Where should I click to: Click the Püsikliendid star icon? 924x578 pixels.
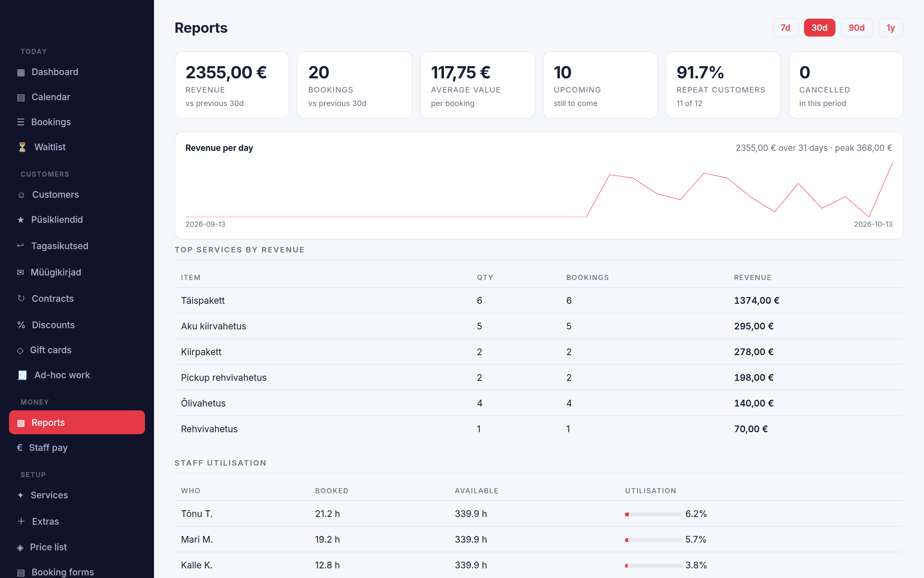pos(21,220)
